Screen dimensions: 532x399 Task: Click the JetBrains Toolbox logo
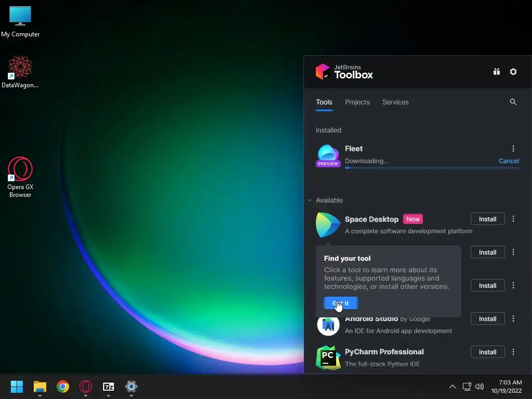344,72
